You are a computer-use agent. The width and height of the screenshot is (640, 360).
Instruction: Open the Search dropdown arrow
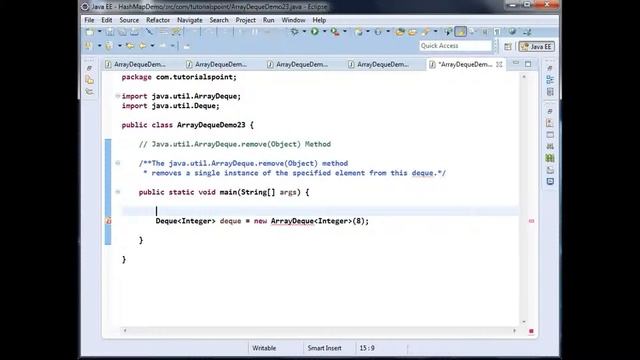(x=435, y=31)
